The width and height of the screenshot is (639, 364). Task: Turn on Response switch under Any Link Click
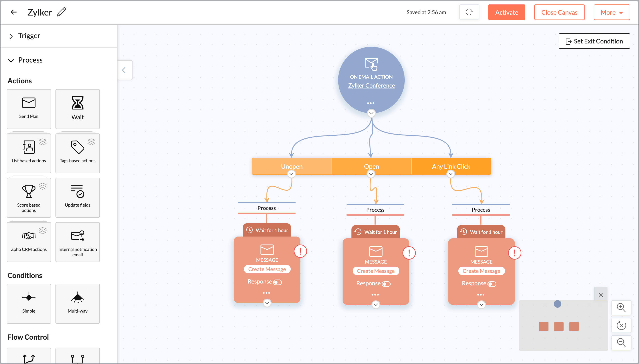click(x=492, y=284)
